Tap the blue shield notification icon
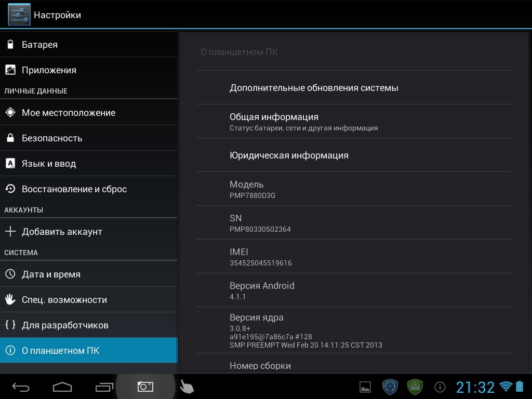532x399 pixels. (390, 387)
